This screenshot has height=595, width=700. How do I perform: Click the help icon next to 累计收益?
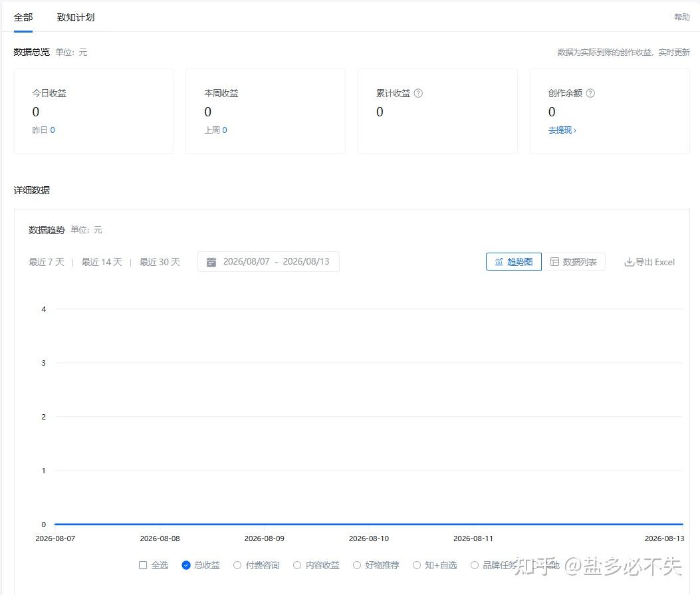click(418, 93)
